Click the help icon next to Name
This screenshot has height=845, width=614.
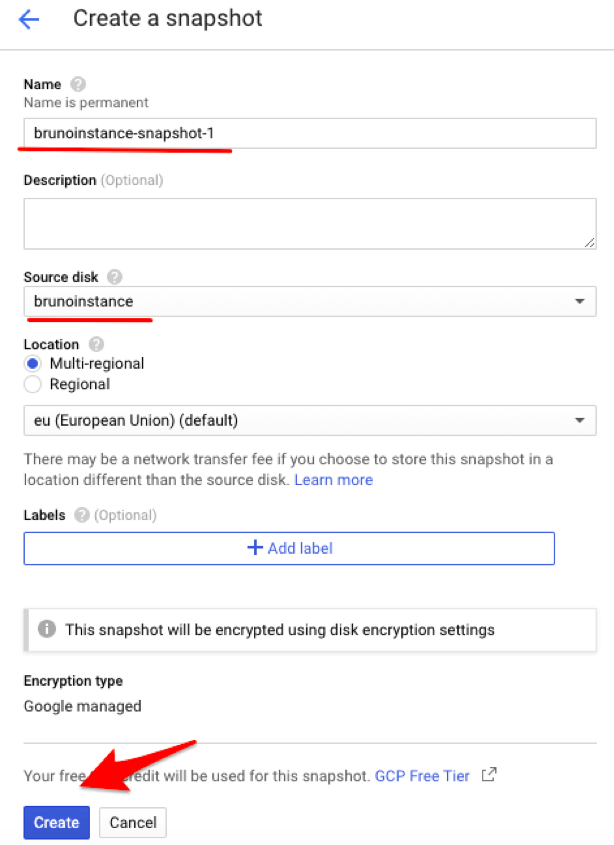[78, 85]
